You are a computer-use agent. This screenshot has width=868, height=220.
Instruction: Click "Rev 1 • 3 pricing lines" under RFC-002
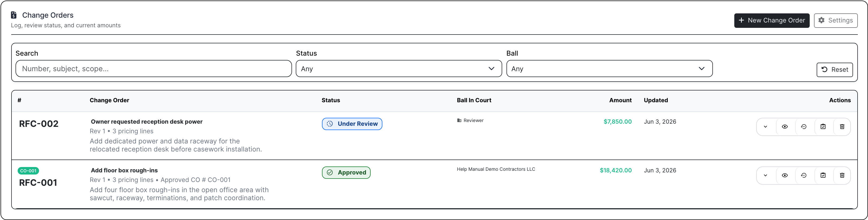click(x=121, y=131)
